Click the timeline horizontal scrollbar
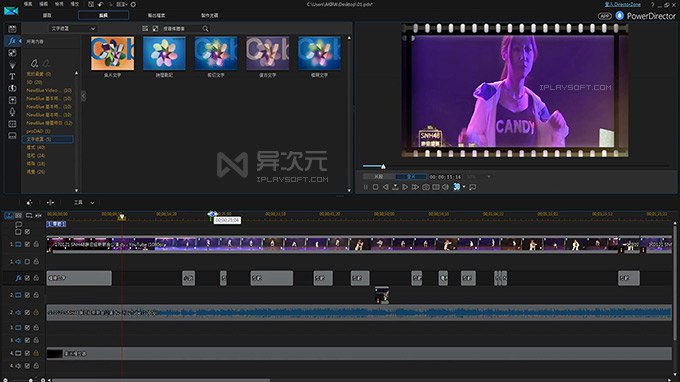Viewport: 680px width, 382px height. 160,380
